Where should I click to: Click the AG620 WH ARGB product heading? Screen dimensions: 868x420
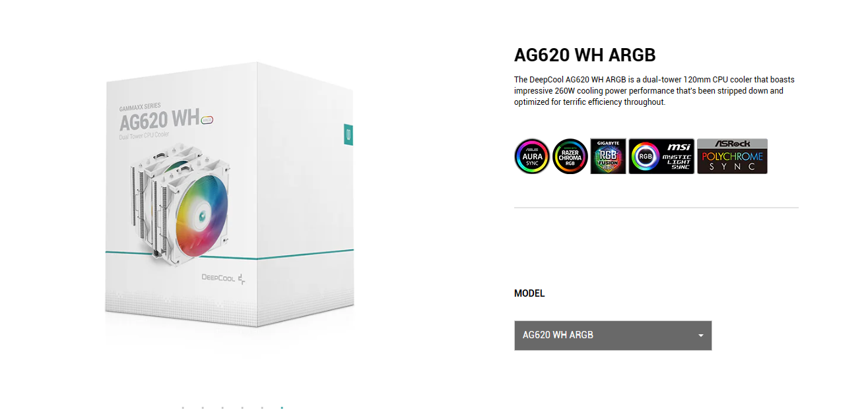tap(585, 55)
